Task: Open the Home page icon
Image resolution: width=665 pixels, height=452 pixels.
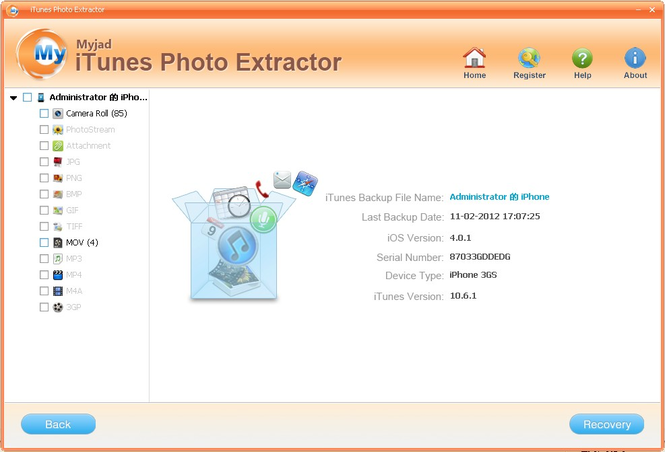Action: pyautogui.click(x=474, y=58)
